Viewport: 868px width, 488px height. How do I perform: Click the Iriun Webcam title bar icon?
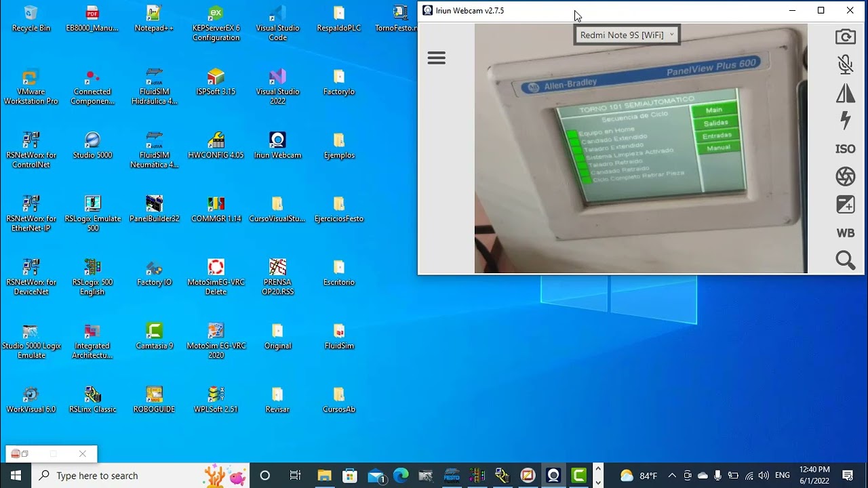[427, 10]
